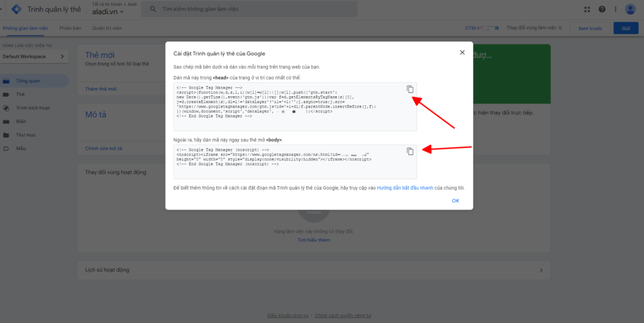The image size is (644, 323).
Task: Switch to the Phiên bản tab
Action: click(x=70, y=28)
